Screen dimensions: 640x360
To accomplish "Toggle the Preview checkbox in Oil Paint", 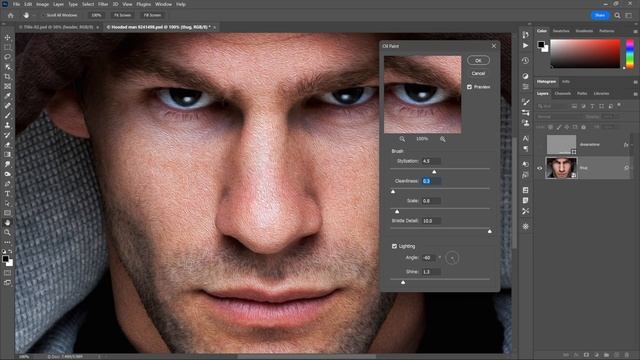I will coord(469,87).
